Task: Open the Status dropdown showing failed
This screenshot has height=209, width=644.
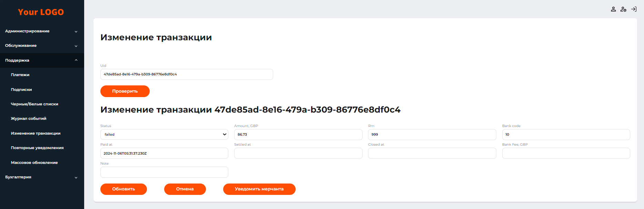Action: click(x=164, y=135)
